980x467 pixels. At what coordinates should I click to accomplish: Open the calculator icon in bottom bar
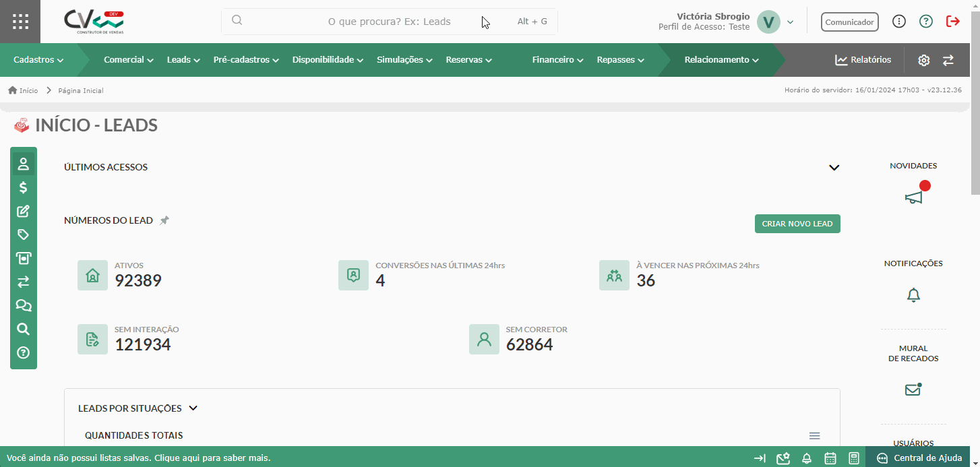854,458
